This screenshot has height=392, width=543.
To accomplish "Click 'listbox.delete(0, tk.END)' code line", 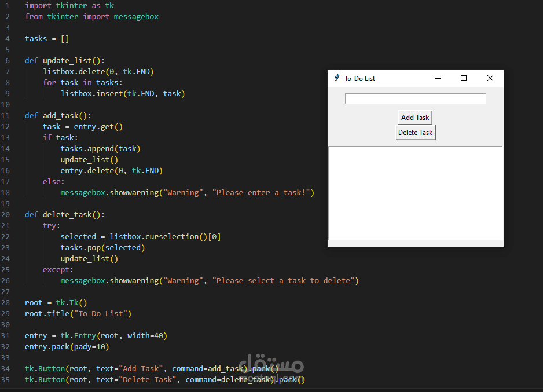I will pos(98,72).
